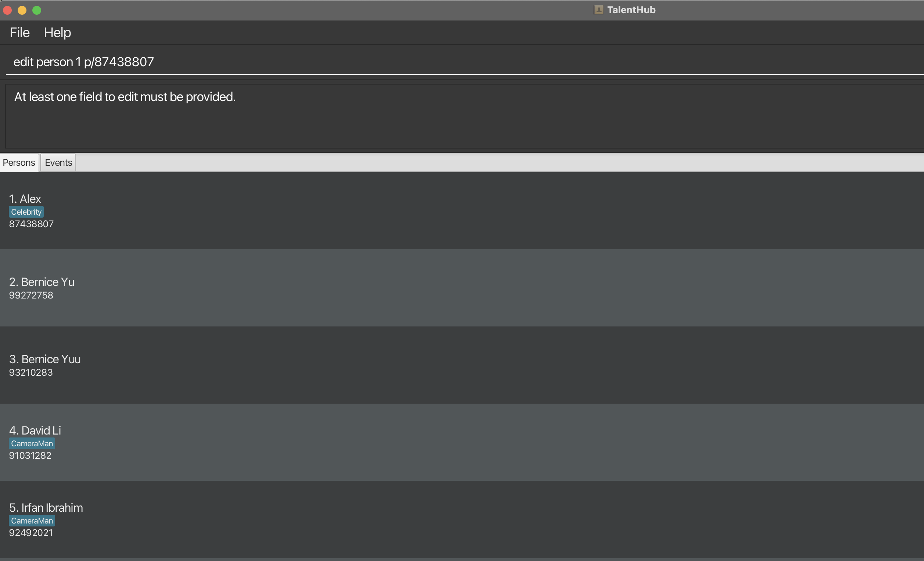Select Bernice Yuu person entry
This screenshot has width=924, height=561.
(x=450, y=365)
